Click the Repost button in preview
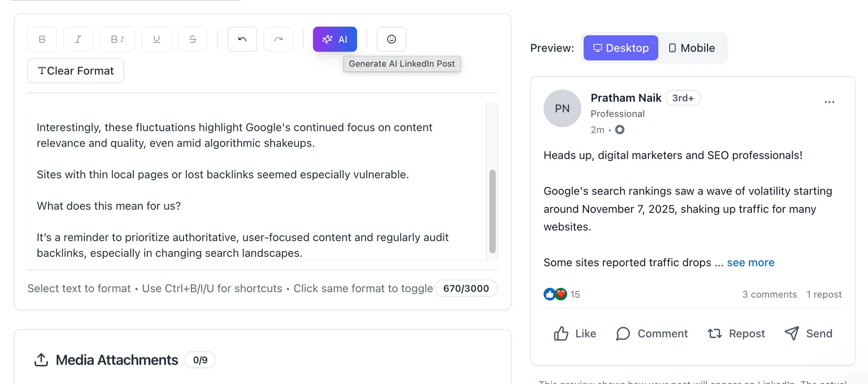Screen dimensions: 868x384 click(736, 334)
